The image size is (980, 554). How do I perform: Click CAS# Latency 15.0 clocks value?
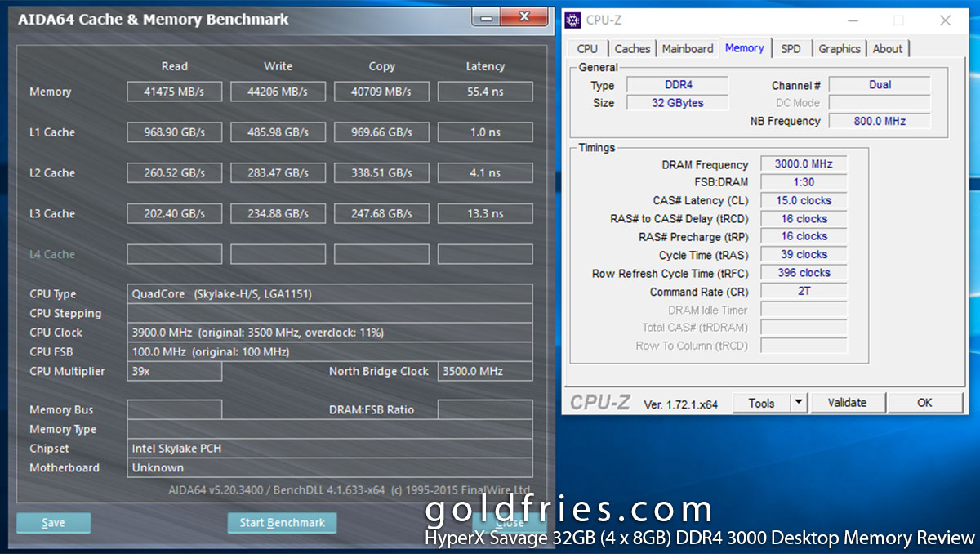tap(804, 200)
